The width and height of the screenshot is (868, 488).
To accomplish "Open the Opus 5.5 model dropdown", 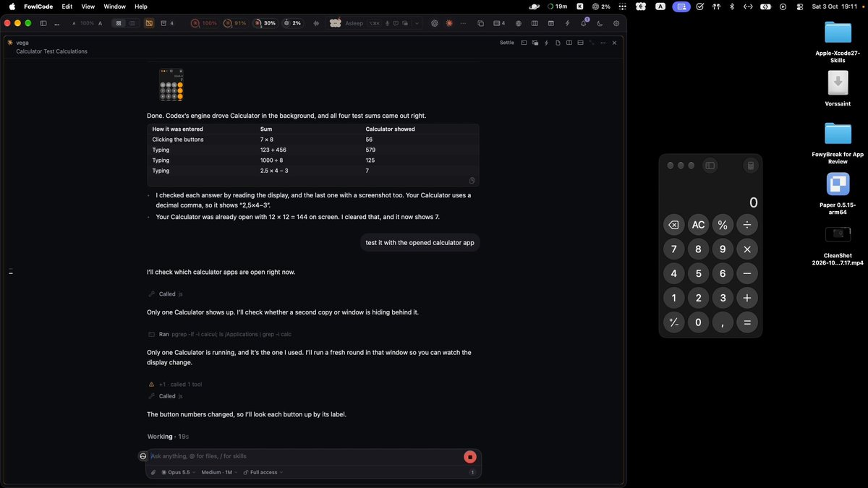I will 178,472.
